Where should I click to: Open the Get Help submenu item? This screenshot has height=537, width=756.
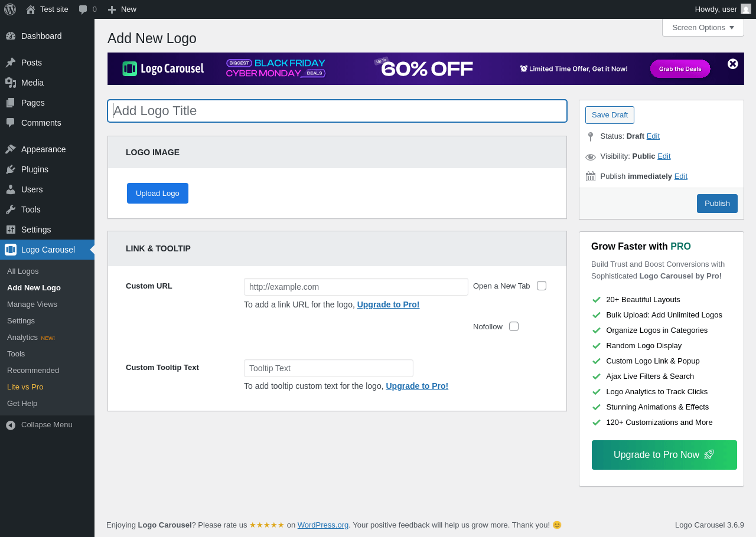tap(47, 404)
